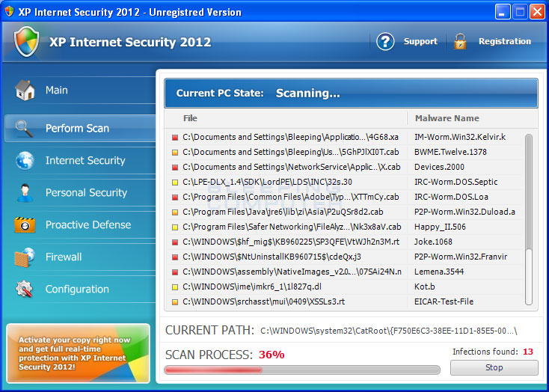Screen dimensions: 549x392
Task: Click the results list vertical scrollbar
Action: point(529,219)
